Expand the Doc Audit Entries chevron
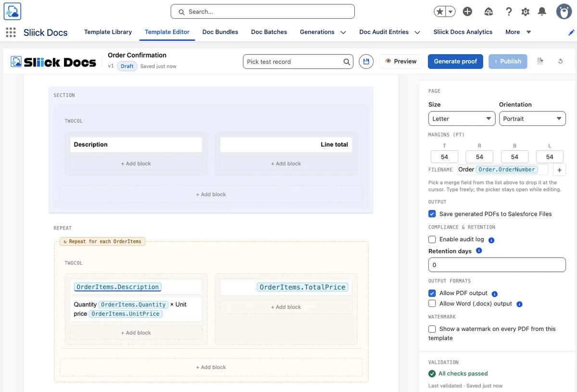The width and height of the screenshot is (577, 392). coord(417,32)
